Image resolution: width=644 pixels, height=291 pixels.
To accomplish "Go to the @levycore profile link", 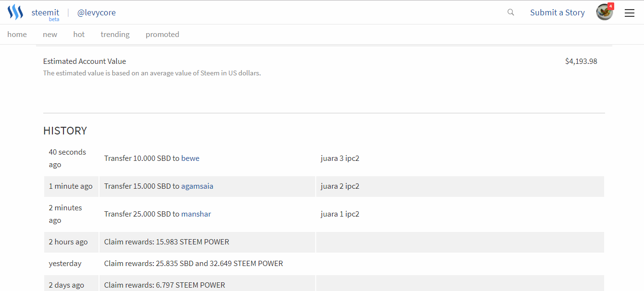I will coord(97,12).
